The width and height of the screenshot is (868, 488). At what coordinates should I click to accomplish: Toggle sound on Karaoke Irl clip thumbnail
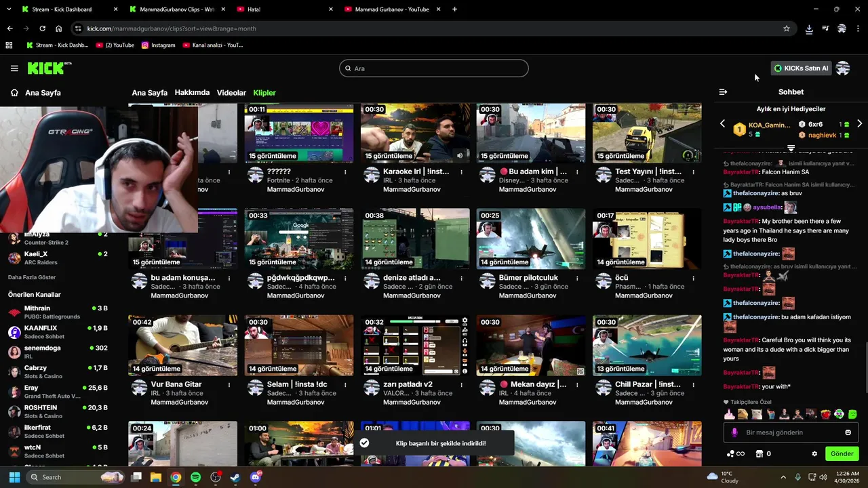click(460, 156)
